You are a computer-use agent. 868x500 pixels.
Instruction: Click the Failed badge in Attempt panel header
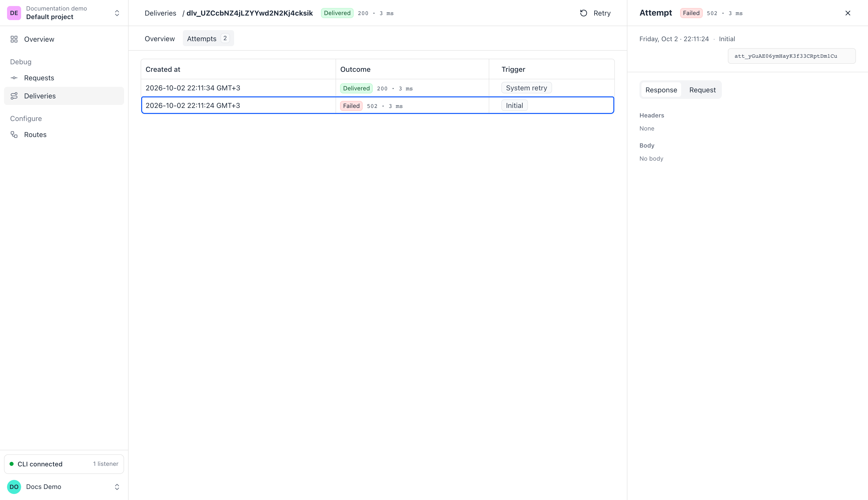pyautogui.click(x=691, y=13)
